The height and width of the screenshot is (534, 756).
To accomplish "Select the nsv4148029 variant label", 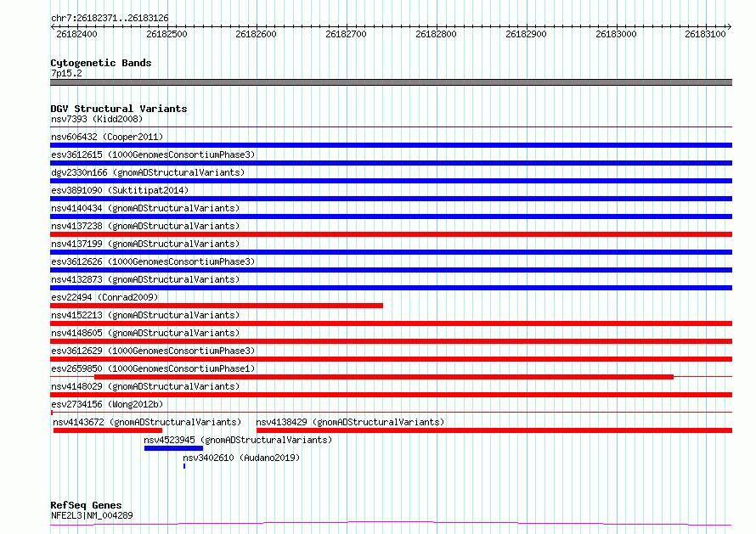I will coord(145,386).
